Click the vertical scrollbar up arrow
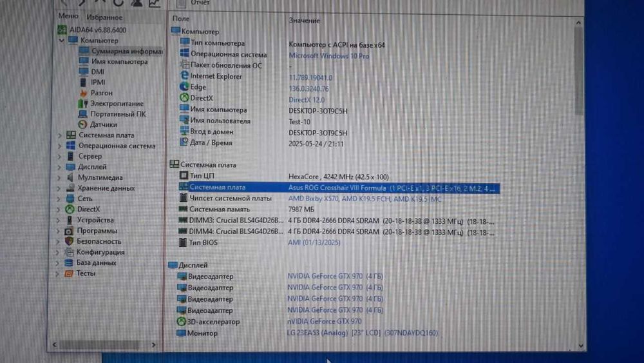This screenshot has height=363, width=644. pyautogui.click(x=578, y=23)
